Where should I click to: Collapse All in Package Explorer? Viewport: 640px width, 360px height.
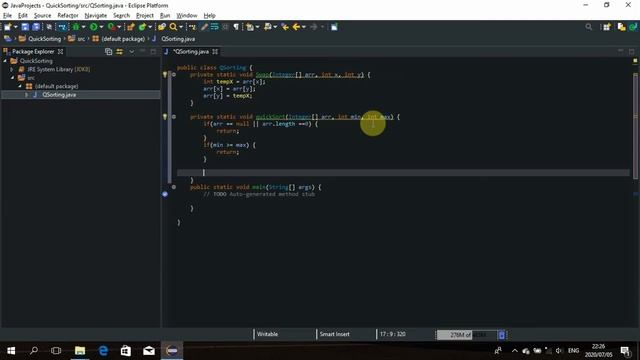pyautogui.click(x=108, y=52)
